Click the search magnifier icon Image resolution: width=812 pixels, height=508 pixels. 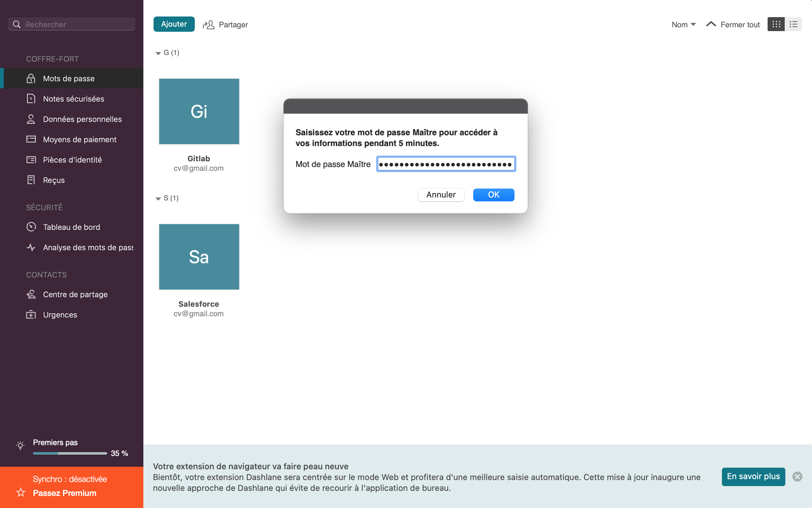[x=16, y=24]
